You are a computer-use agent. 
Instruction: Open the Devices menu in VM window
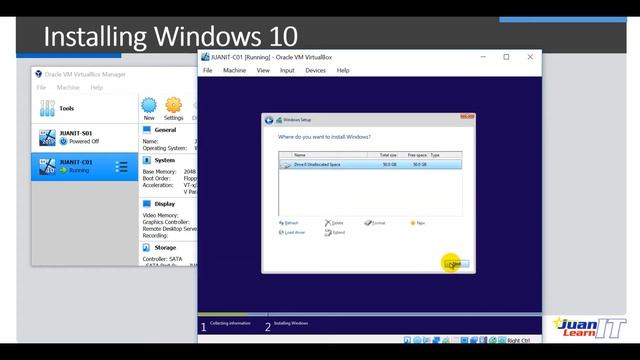point(316,70)
